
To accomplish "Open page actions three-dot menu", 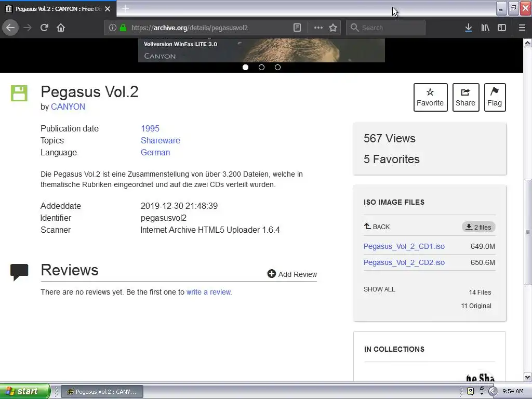I will pyautogui.click(x=318, y=28).
